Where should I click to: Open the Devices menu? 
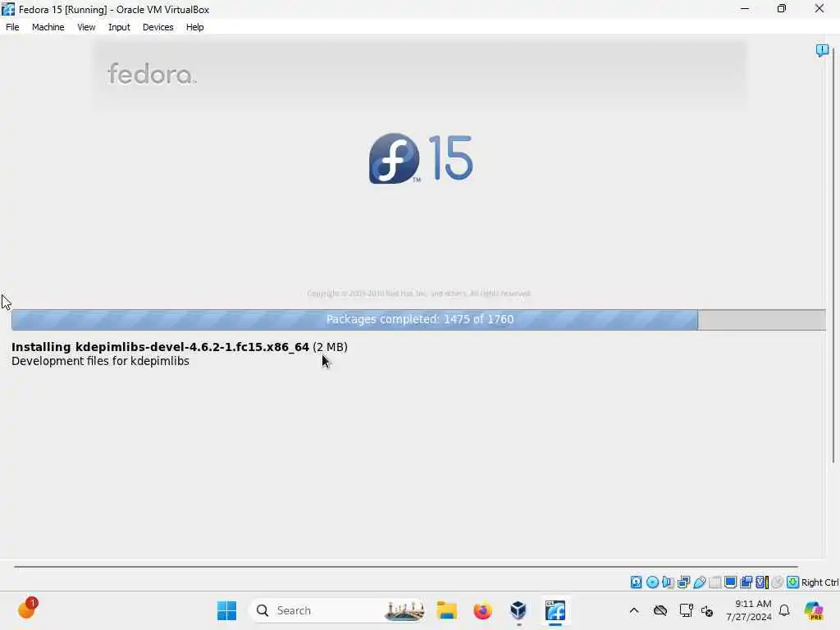pyautogui.click(x=157, y=27)
